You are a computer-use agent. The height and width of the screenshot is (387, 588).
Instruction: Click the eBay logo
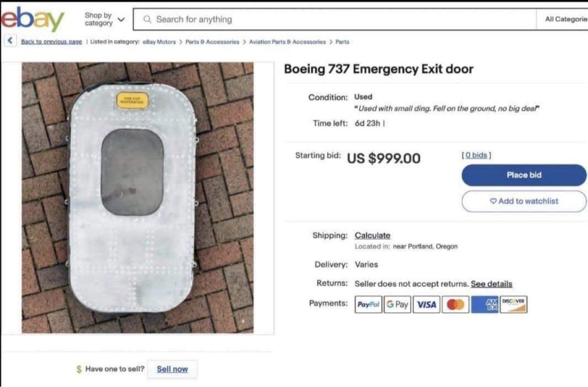tap(32, 19)
